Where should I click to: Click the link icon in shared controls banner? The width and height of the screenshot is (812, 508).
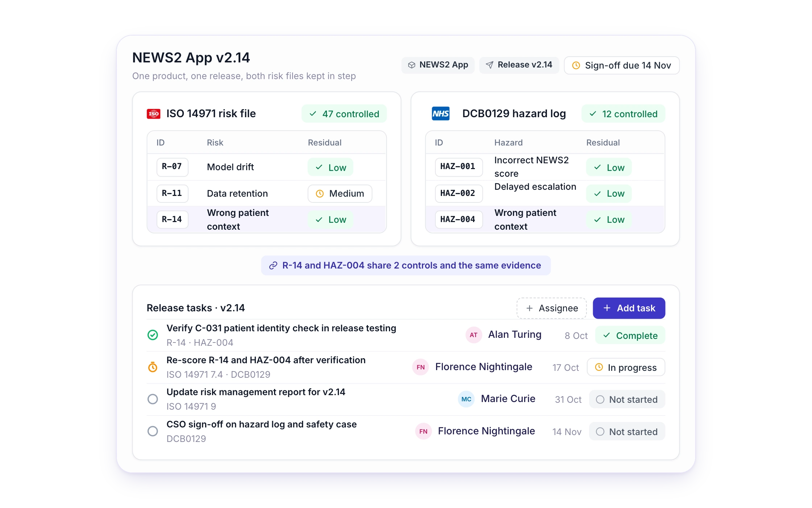[x=273, y=266]
